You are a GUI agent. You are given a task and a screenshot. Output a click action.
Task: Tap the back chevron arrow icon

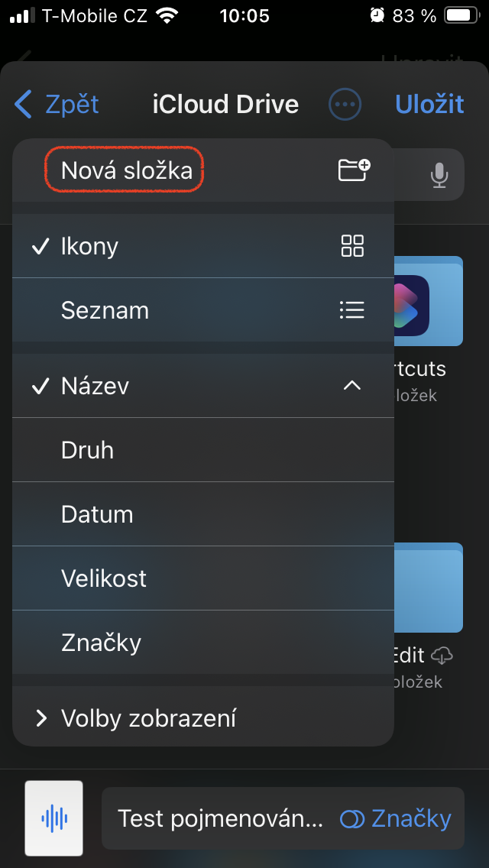pos(24,104)
